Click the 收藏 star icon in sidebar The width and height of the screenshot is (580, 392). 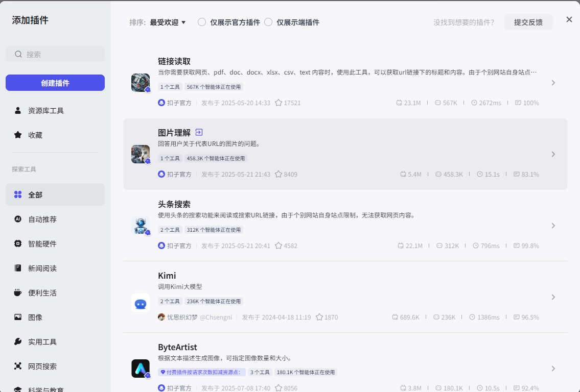18,135
